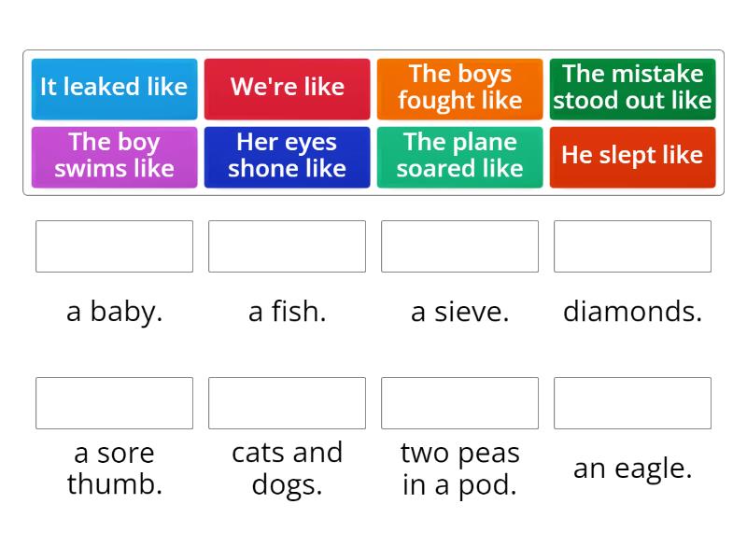Image resolution: width=747 pixels, height=560 pixels.
Task: Click the 'an eagle.' answer label
Action: click(x=632, y=469)
